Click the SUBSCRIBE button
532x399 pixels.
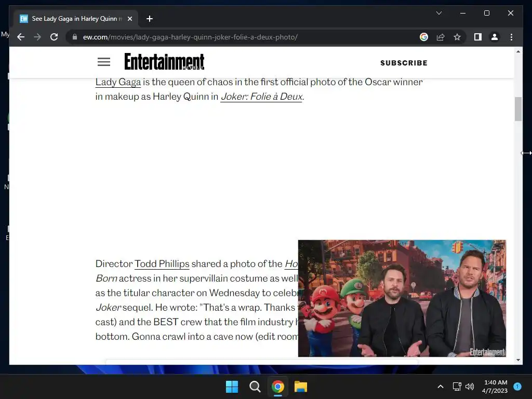pyautogui.click(x=404, y=63)
